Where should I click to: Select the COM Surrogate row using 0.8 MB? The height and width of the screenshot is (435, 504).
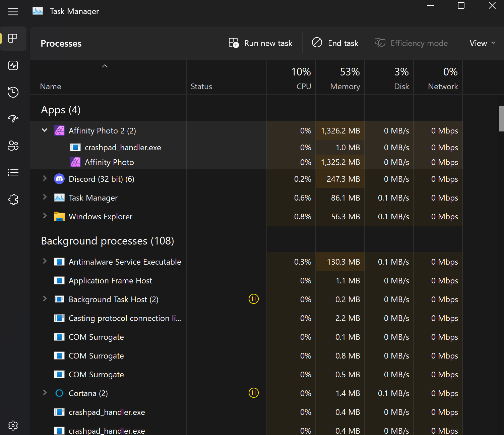click(x=246, y=356)
